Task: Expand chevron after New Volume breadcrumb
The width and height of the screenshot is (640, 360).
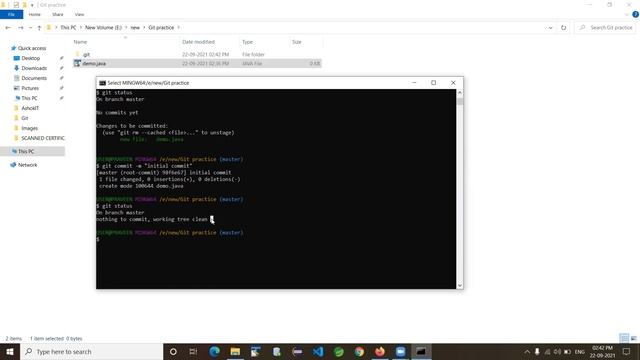Action: (127, 27)
